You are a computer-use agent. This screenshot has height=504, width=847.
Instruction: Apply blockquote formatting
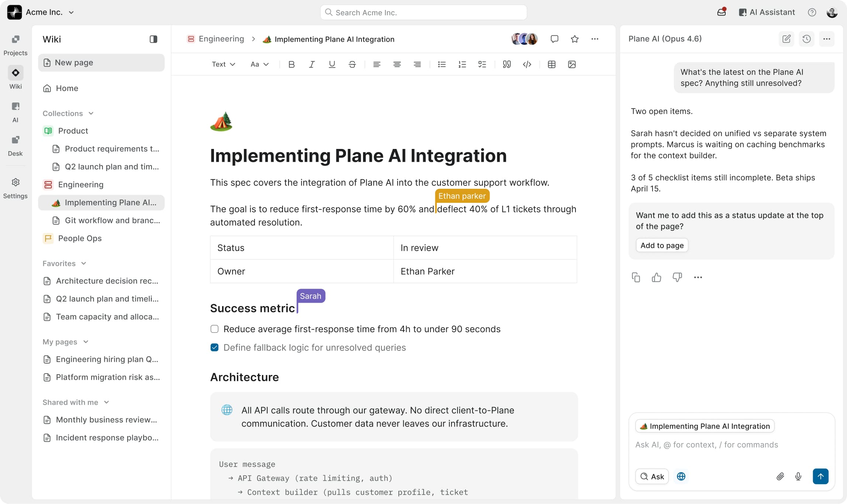tap(507, 64)
